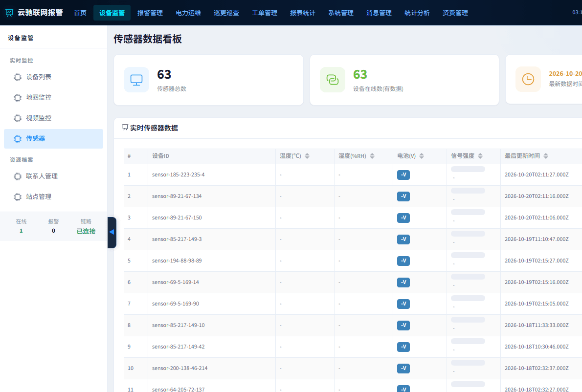Click the signal strength bar for sensor-185-223-235-4

pyautogui.click(x=468, y=169)
